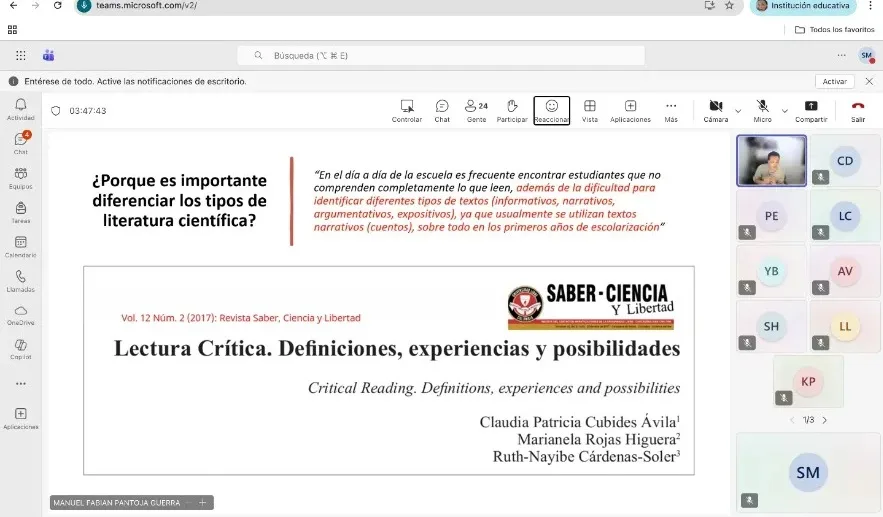Select participant tile LC
This screenshot has width=883, height=517.
(x=845, y=216)
